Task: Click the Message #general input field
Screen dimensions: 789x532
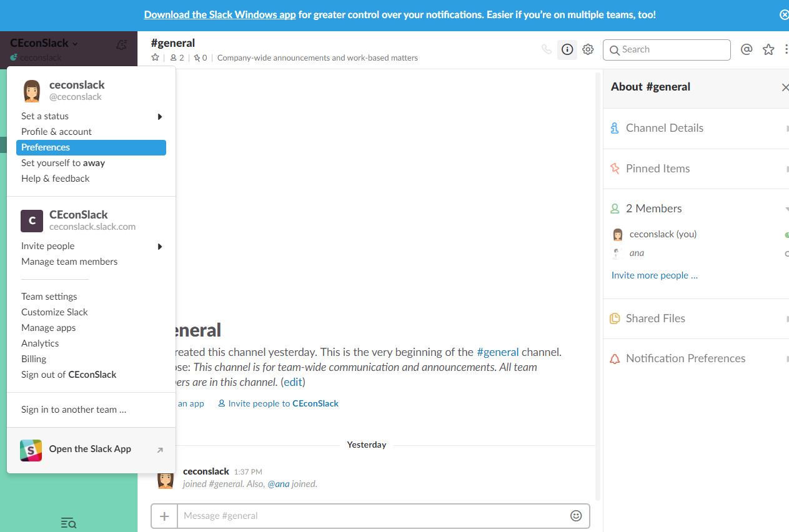Action: [x=373, y=516]
